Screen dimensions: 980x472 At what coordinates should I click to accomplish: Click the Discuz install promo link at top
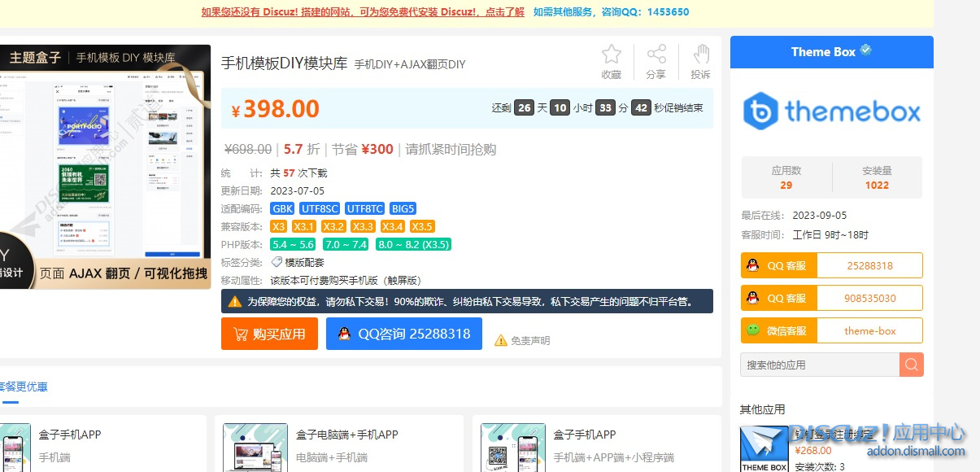coord(363,12)
